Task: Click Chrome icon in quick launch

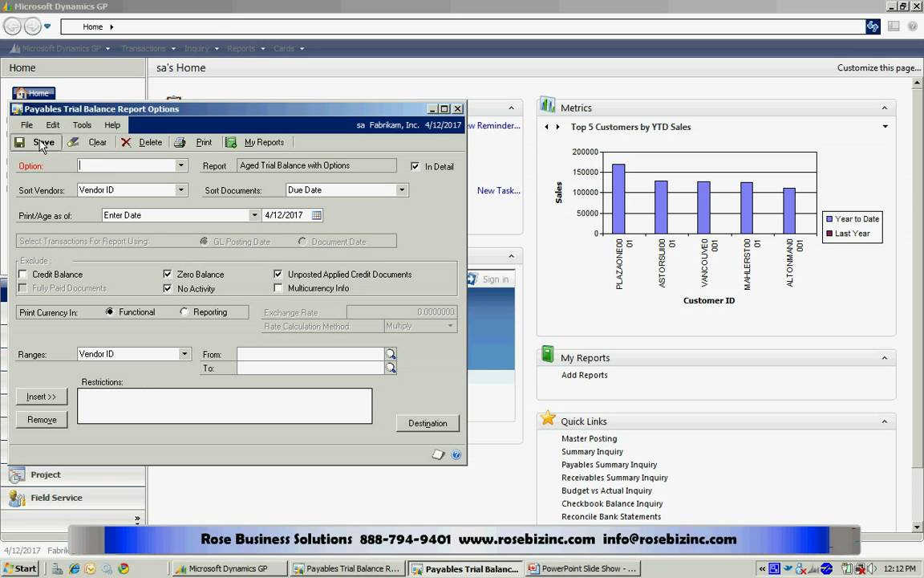Action: click(124, 568)
